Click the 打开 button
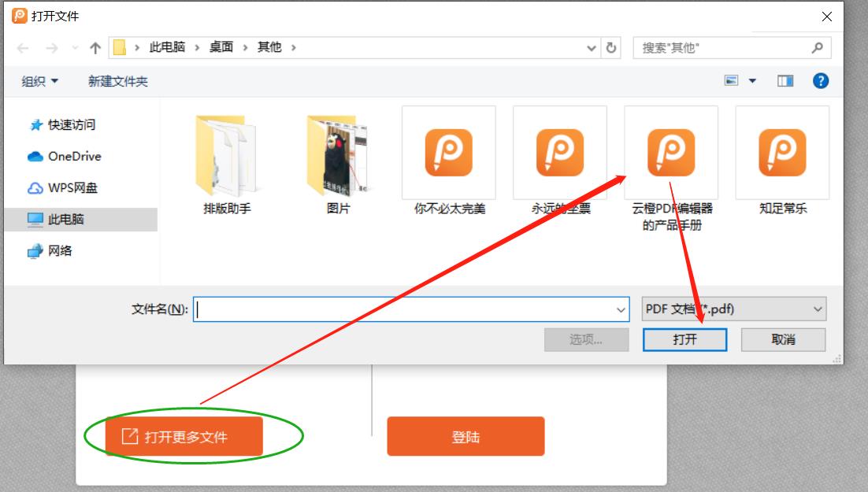The height and width of the screenshot is (492, 868). click(x=684, y=339)
